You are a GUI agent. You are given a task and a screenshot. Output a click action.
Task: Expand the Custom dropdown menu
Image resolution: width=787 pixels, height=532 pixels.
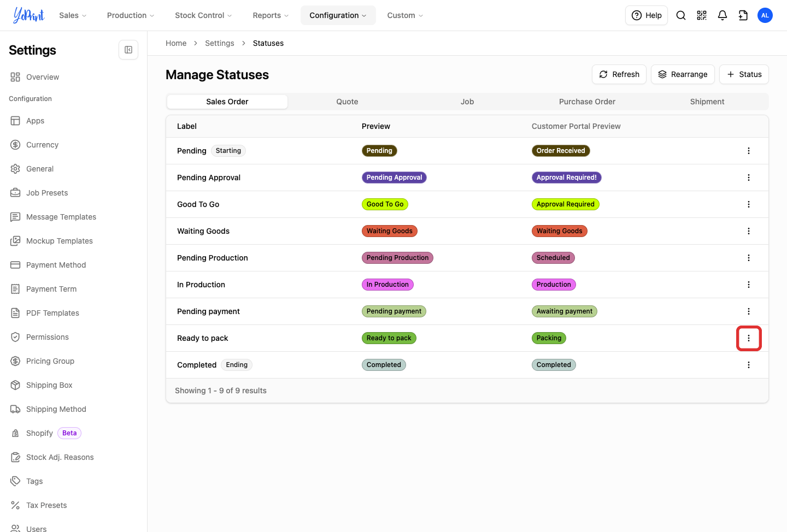405,15
